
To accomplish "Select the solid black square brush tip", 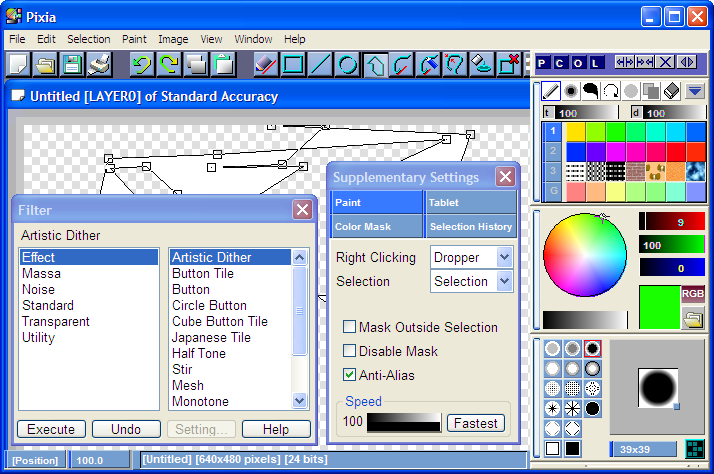I will 572,449.
